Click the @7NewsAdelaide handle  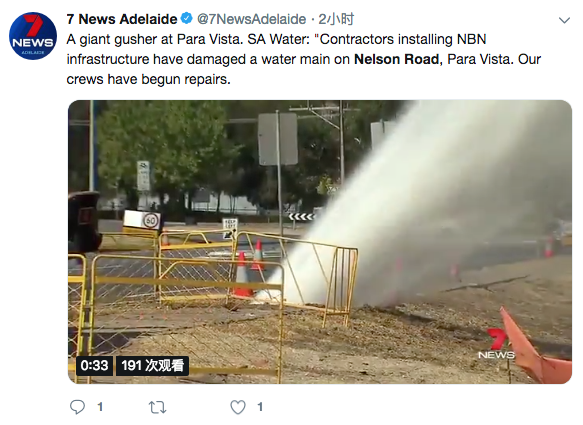pyautogui.click(x=251, y=19)
